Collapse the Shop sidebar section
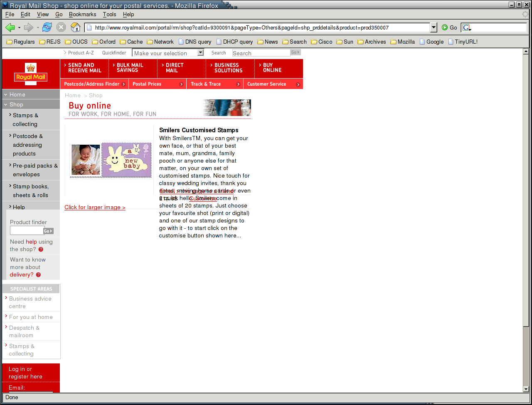 pos(6,104)
